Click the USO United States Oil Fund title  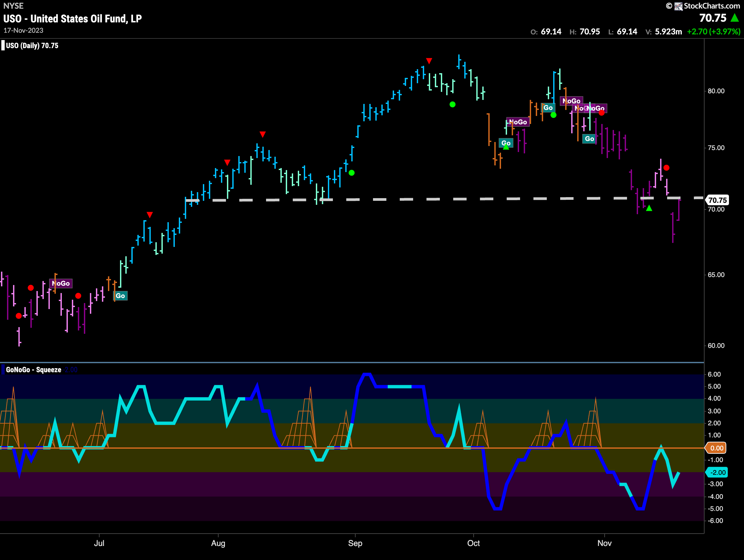(x=73, y=19)
